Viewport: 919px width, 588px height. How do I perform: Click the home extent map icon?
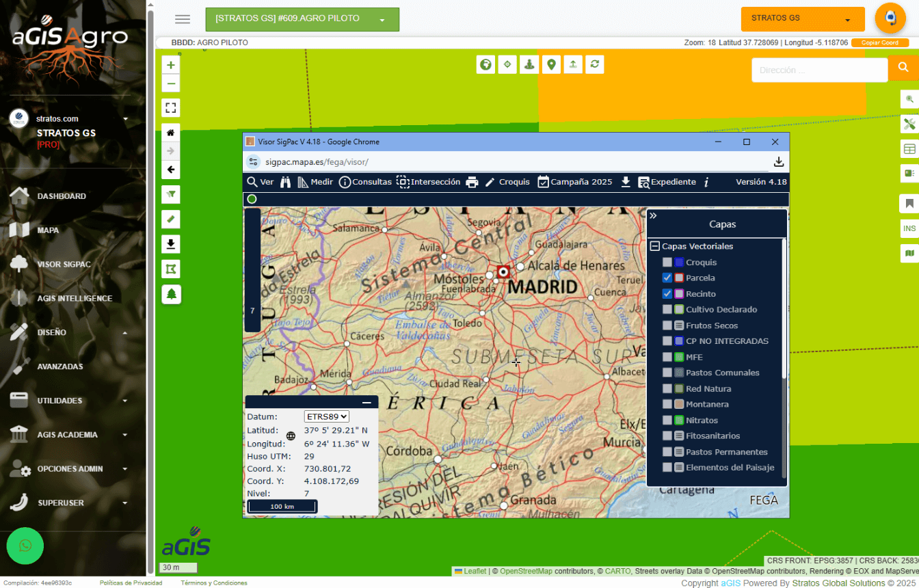tap(171, 133)
